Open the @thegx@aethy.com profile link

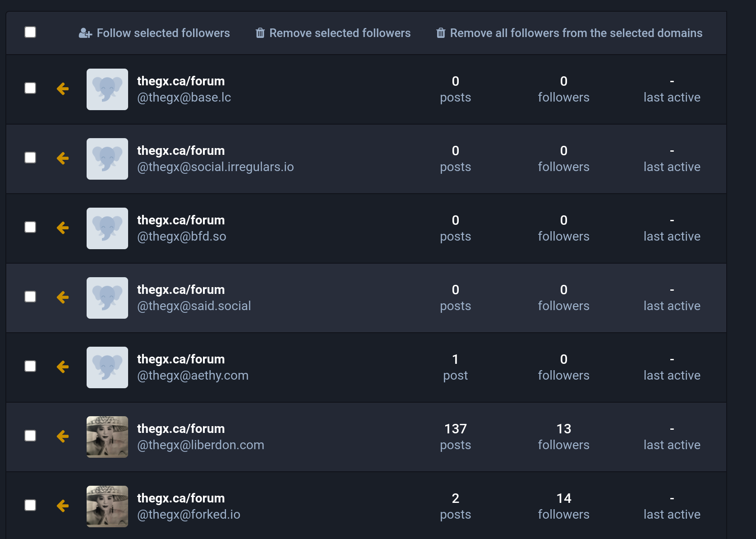(x=193, y=375)
